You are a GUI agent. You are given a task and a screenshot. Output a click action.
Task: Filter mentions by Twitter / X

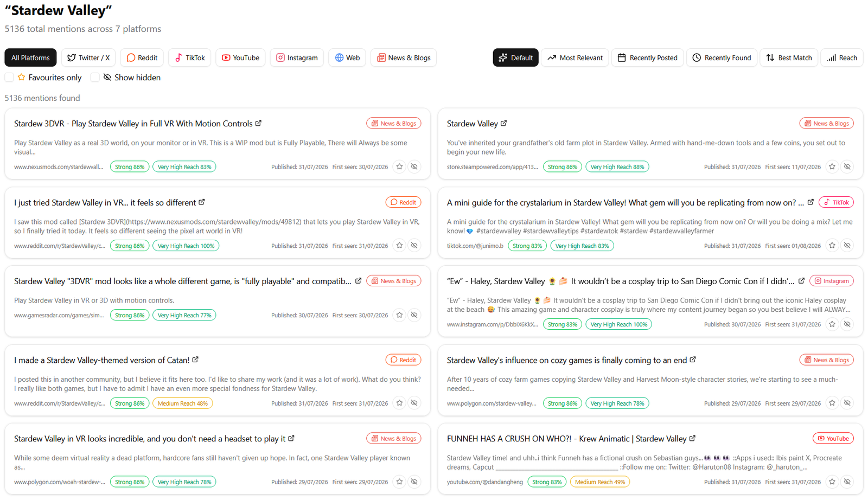tap(88, 57)
